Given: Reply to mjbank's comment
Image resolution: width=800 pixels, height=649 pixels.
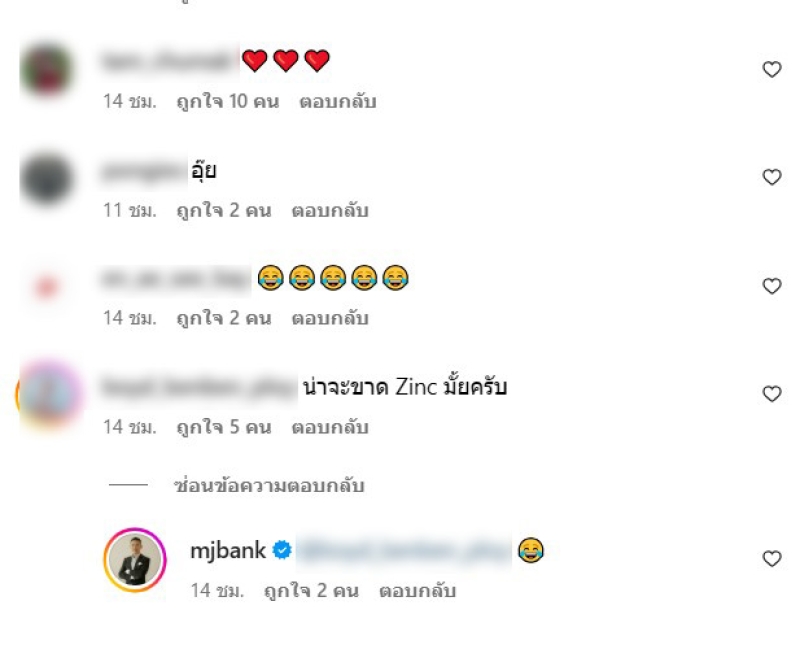Looking at the screenshot, I should 417,591.
